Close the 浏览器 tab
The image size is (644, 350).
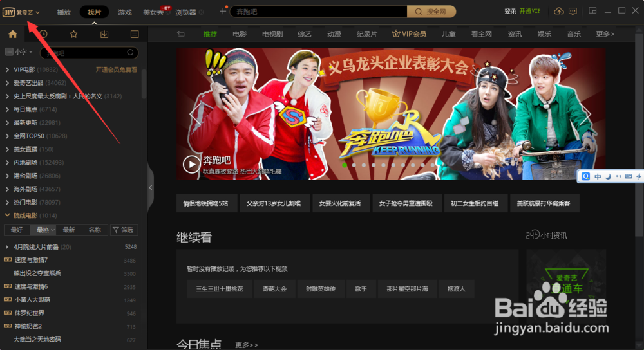tap(201, 12)
